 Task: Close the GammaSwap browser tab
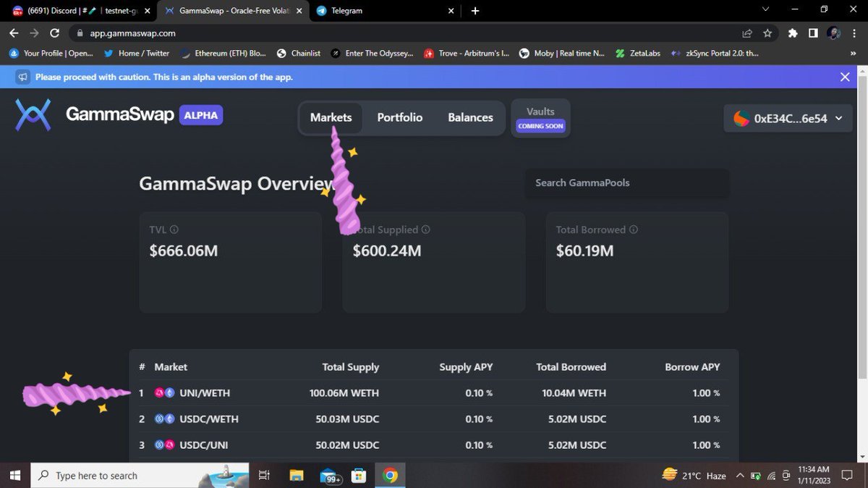point(299,11)
